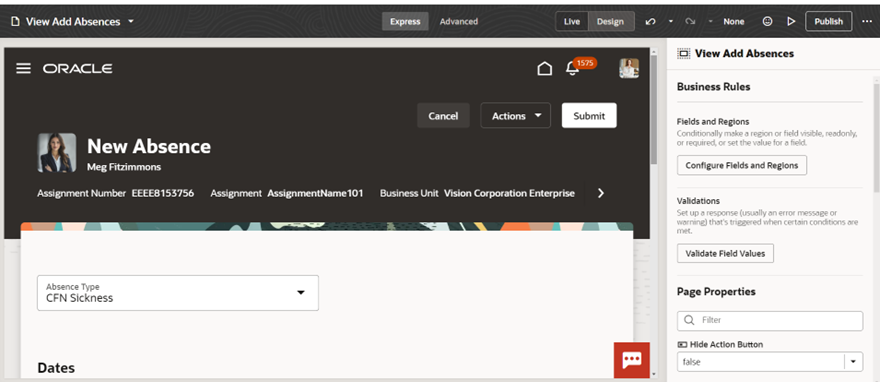Click the right chevron to show more details

[601, 193]
